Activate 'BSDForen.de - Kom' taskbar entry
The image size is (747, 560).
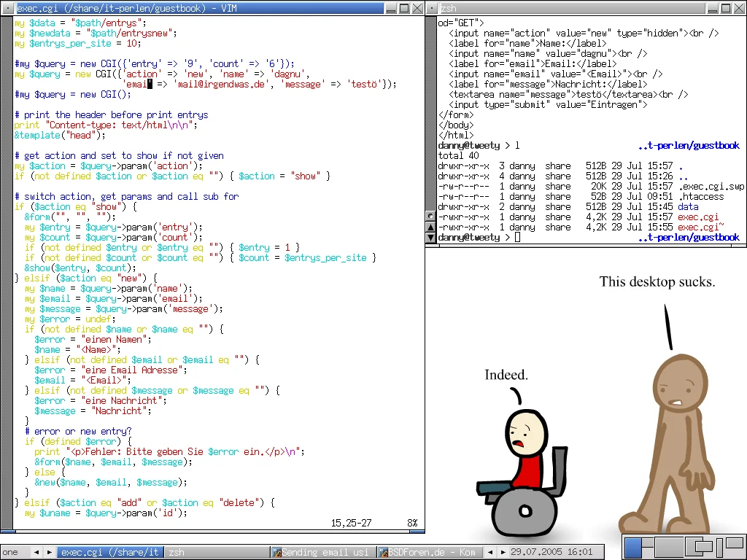[x=430, y=553]
